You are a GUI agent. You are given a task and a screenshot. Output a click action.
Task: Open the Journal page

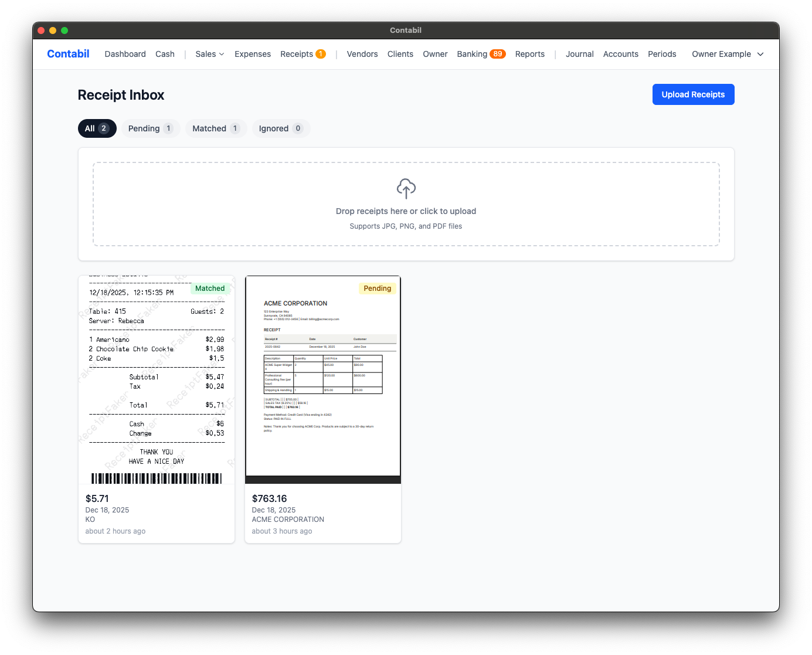pos(579,54)
